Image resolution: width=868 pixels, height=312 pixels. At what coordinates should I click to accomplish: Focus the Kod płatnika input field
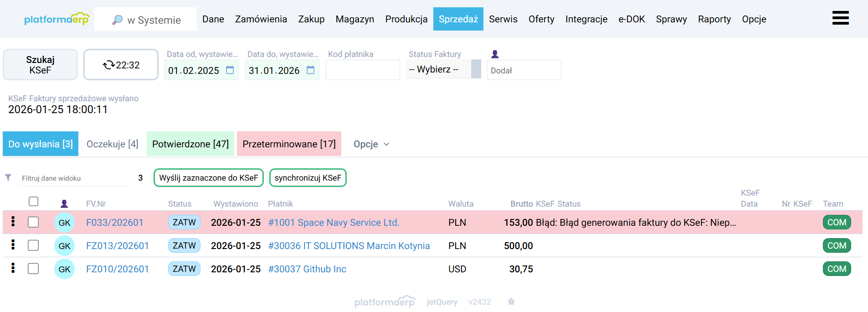tap(363, 70)
